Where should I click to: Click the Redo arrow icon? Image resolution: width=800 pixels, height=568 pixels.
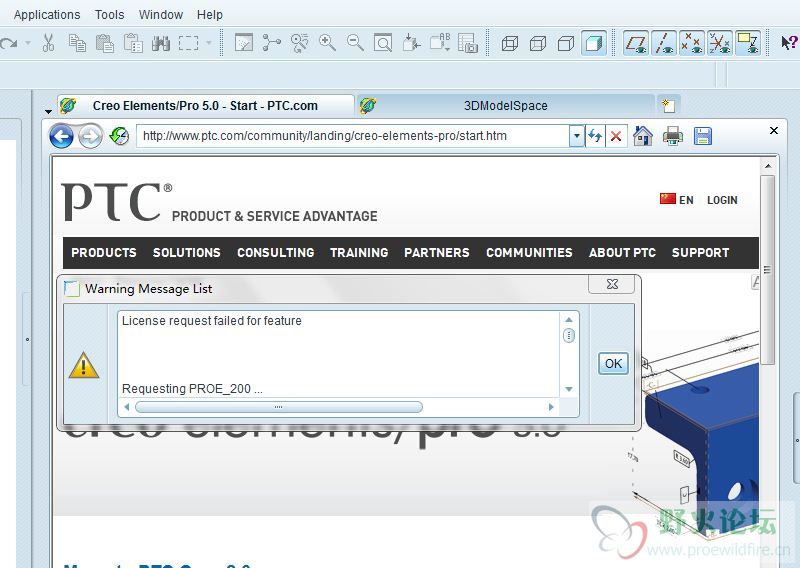pyautogui.click(x=8, y=43)
